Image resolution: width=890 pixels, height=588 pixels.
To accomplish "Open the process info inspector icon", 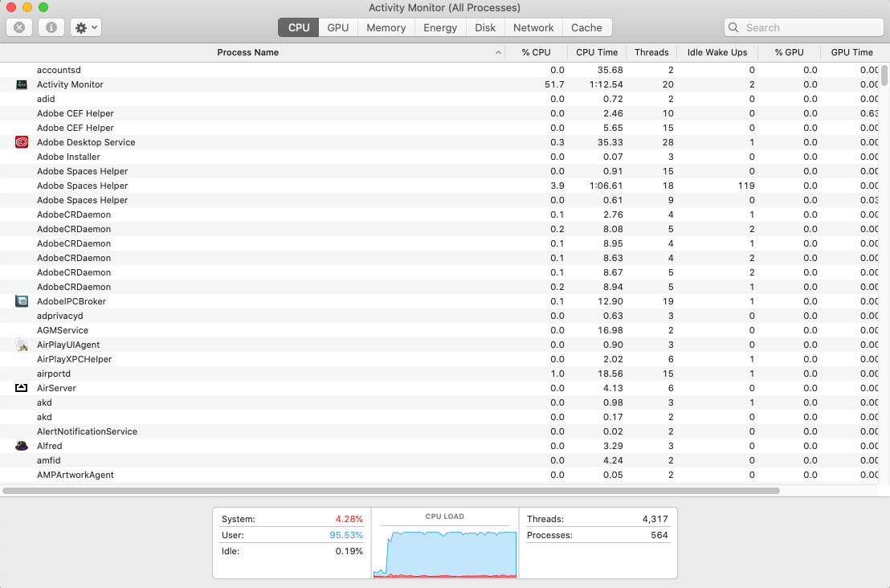I will 51,27.
